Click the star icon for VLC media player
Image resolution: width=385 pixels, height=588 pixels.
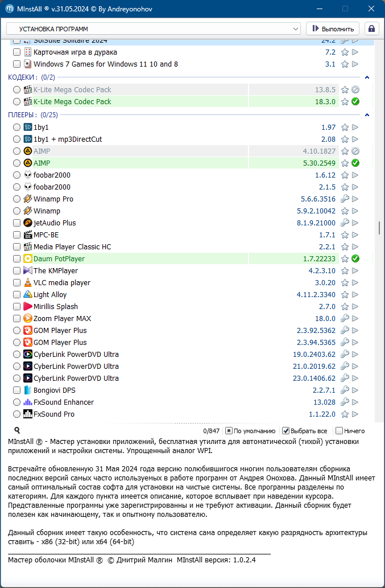345,283
